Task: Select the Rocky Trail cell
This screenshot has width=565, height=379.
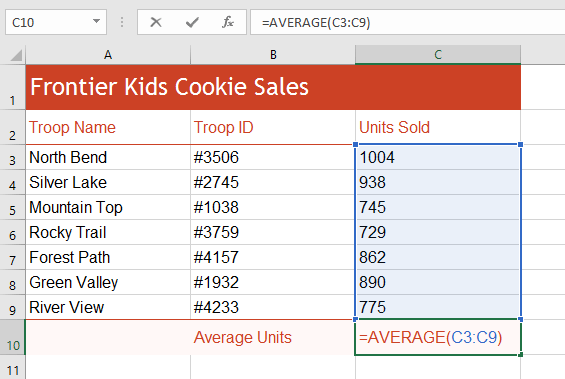Action: pos(108,232)
